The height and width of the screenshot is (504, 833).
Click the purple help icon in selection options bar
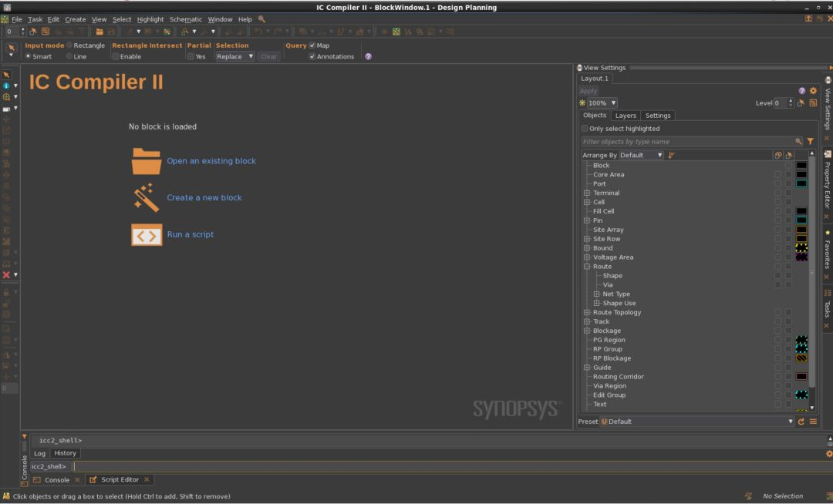[368, 56]
